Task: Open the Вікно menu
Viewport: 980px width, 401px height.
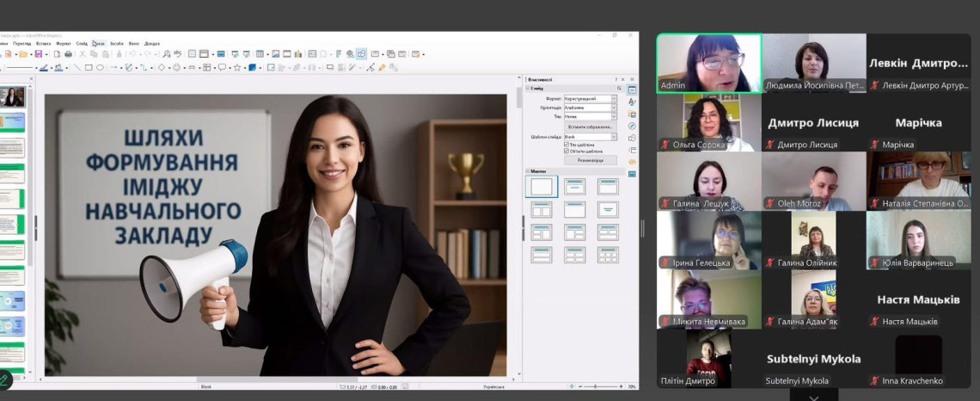Action: pos(134,44)
